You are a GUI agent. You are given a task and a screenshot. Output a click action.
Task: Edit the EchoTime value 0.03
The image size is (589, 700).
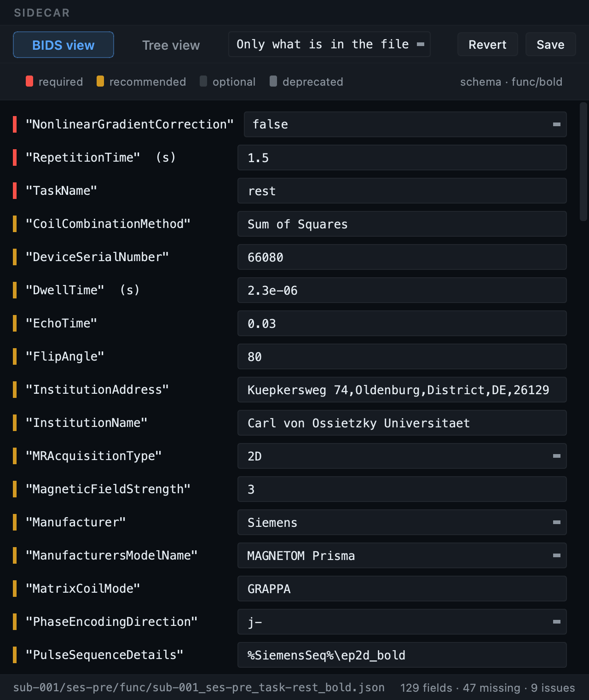pos(402,323)
